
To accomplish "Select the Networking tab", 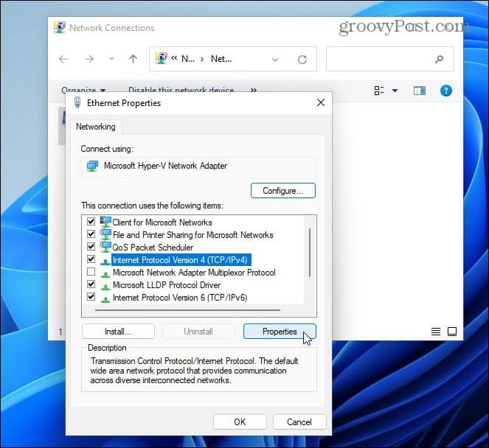I will [95, 127].
